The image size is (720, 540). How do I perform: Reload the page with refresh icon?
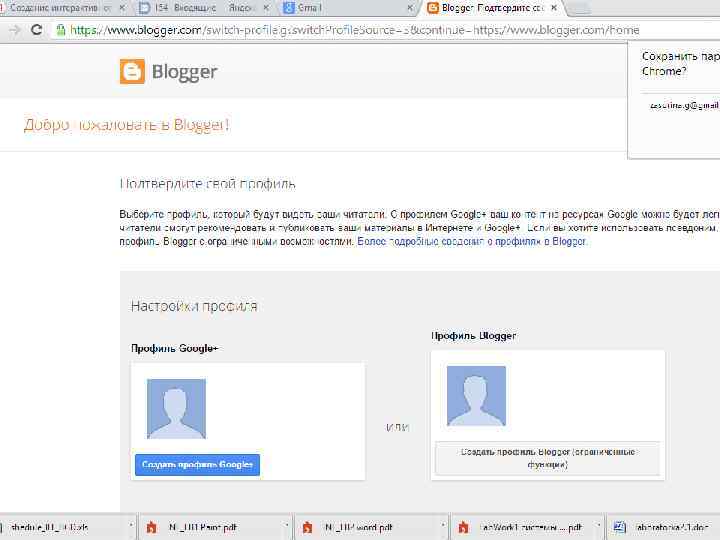[x=36, y=30]
